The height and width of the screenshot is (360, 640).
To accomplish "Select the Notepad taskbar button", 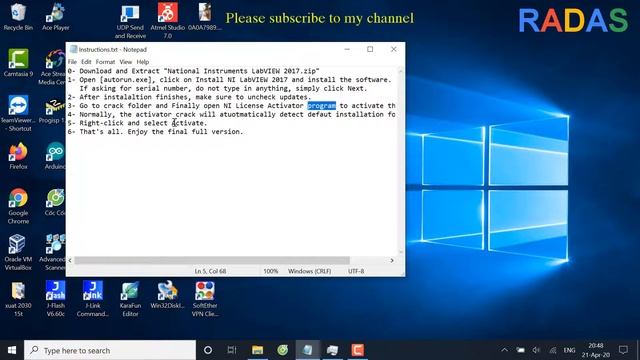I will (x=307, y=350).
